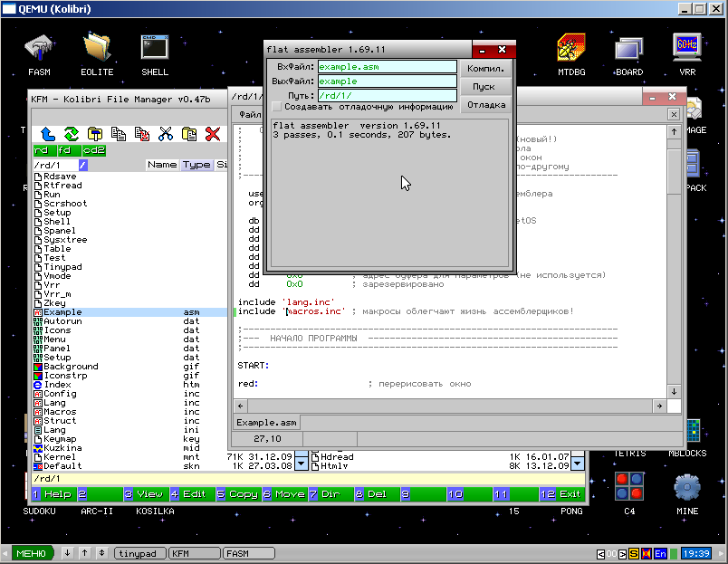728x564 pixels.
Task: Enable the debug information checkbox in FASM
Action: [277, 107]
